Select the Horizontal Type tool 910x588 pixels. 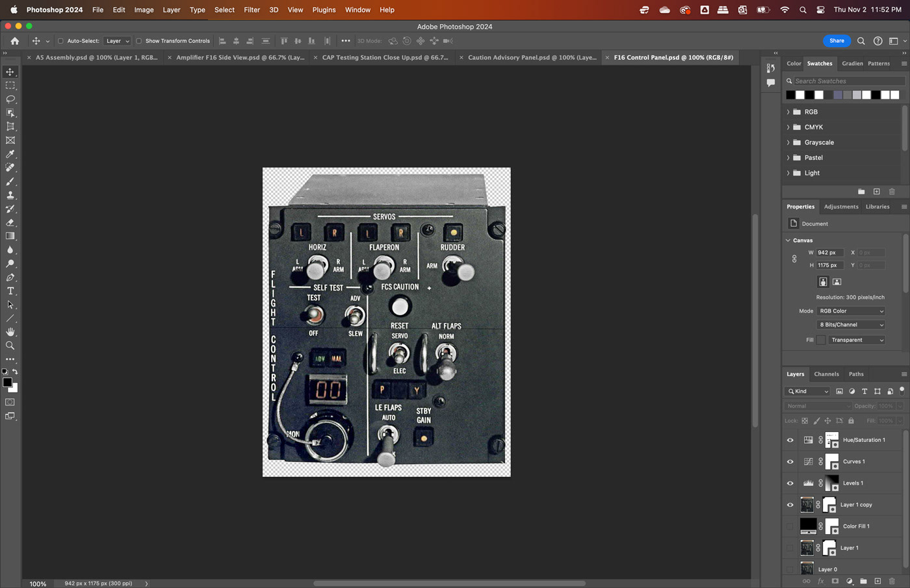coord(10,291)
